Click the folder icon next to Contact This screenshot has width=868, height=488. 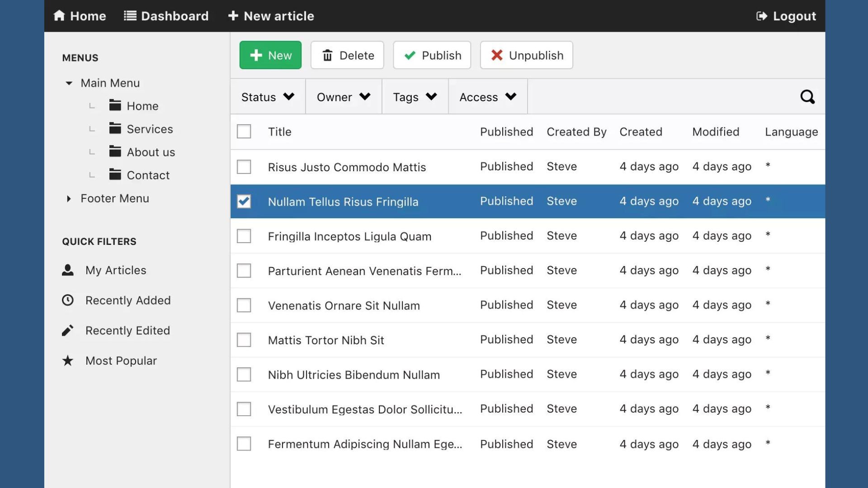pos(115,174)
